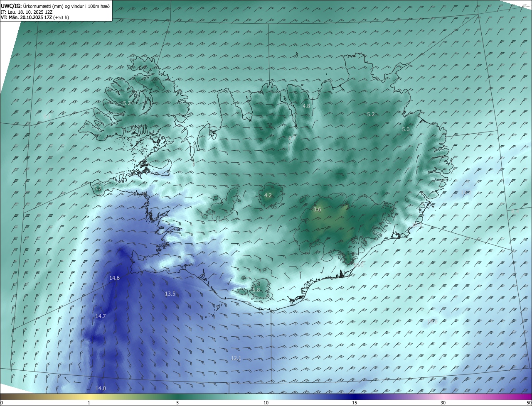Click the 13.5 value south of Reykjanes

(170, 294)
